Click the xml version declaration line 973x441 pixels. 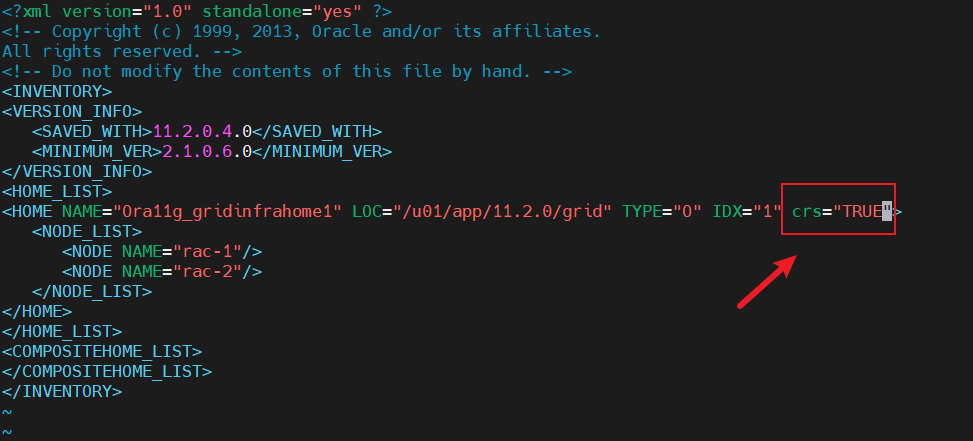click(x=197, y=11)
